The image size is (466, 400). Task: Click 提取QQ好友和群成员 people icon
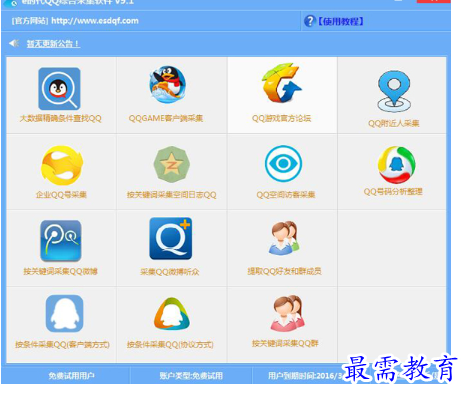pos(284,238)
